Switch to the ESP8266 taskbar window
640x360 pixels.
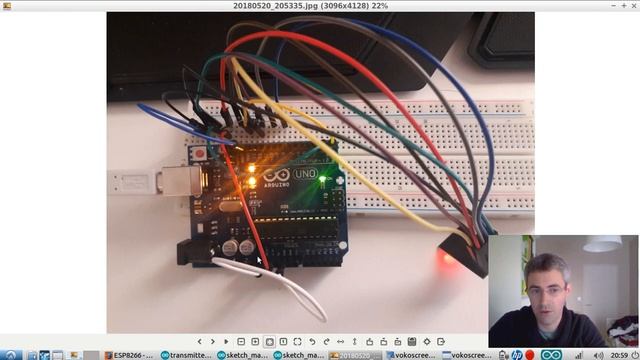(x=129, y=355)
